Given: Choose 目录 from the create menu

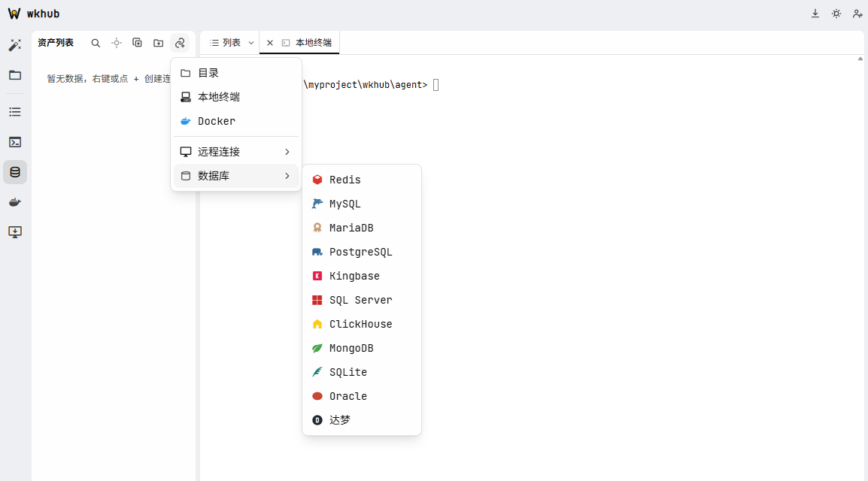Looking at the screenshot, I should click(x=236, y=73).
